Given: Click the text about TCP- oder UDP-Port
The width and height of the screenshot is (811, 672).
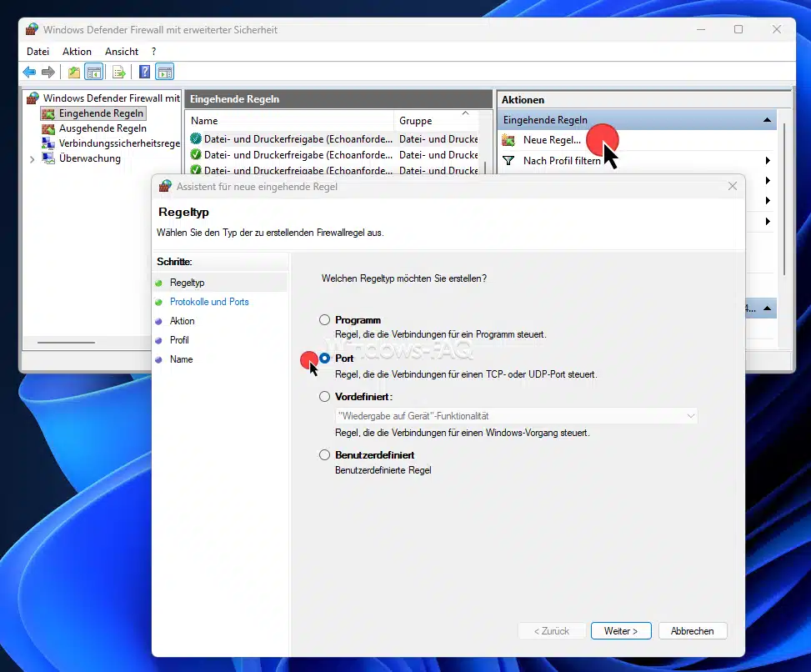Looking at the screenshot, I should click(465, 374).
